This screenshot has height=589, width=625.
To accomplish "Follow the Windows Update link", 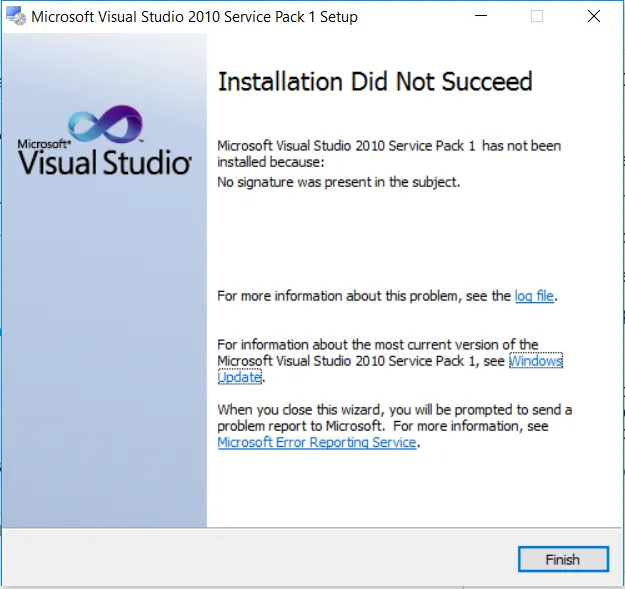I will click(537, 361).
